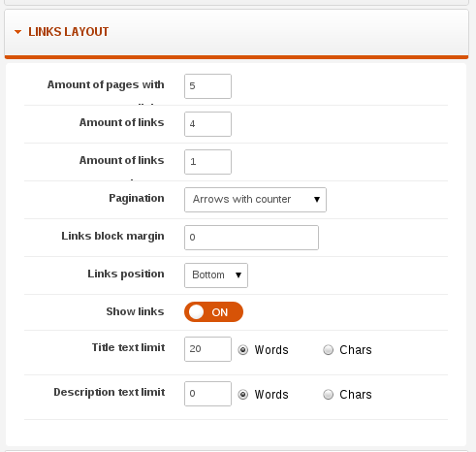Select Chars for Title text limit

pos(328,350)
